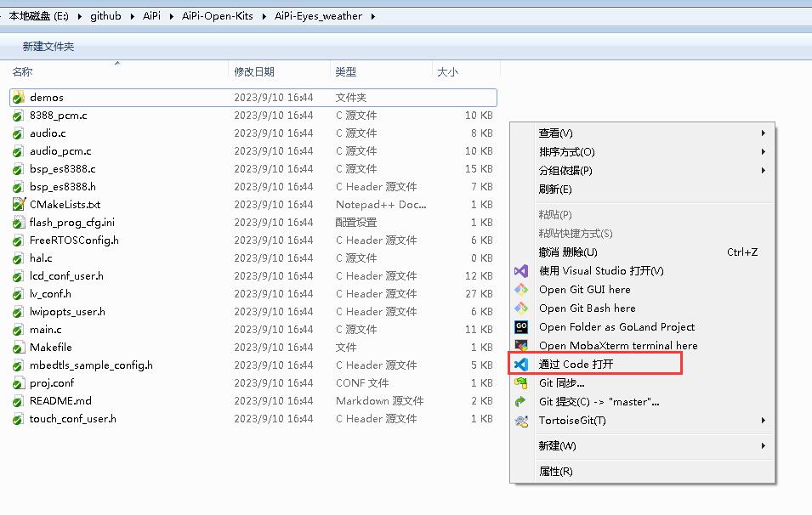Select the lcd_conf_user.h file name

(66, 276)
